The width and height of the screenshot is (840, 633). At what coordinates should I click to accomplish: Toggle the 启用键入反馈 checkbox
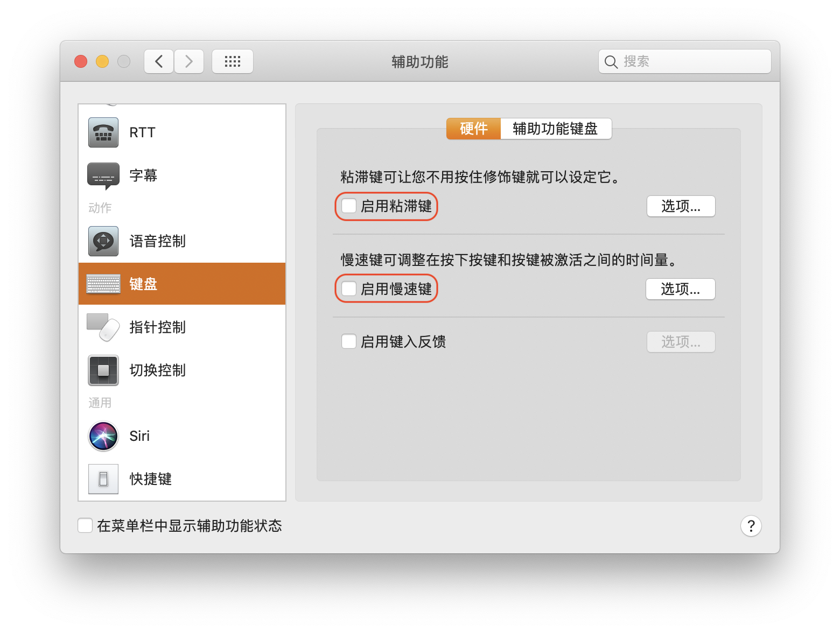tap(349, 342)
